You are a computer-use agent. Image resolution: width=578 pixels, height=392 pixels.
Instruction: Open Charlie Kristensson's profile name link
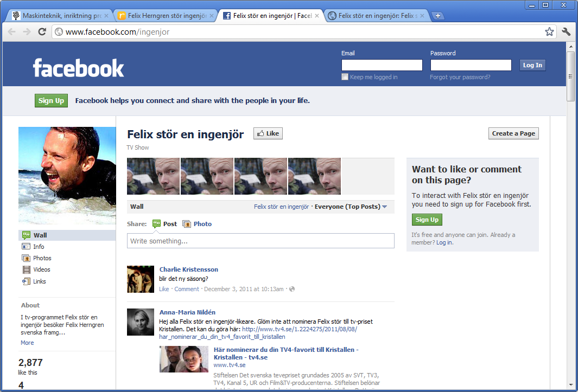pyautogui.click(x=189, y=269)
